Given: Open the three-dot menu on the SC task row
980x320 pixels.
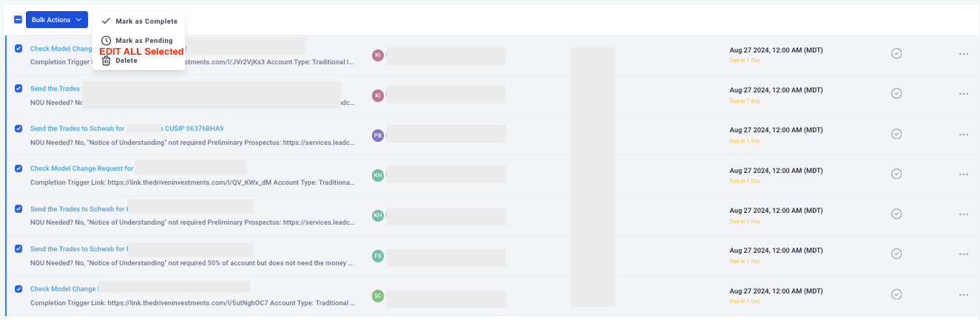Looking at the screenshot, I should point(963,294).
